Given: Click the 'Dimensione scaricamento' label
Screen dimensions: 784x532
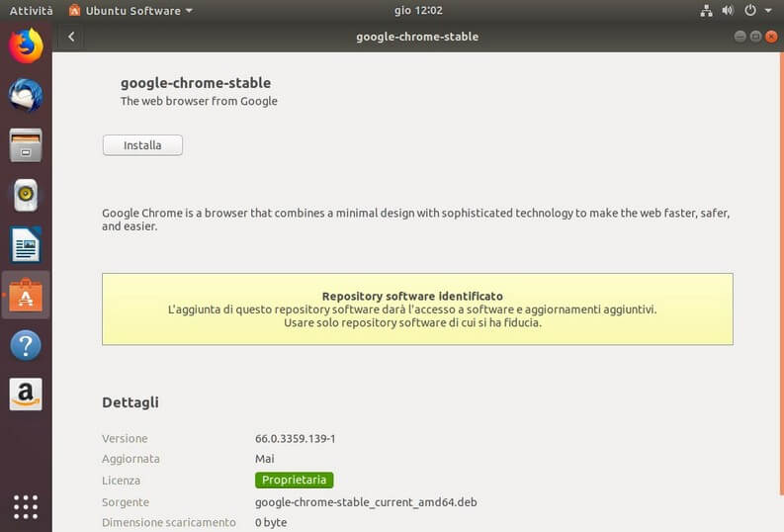Looking at the screenshot, I should [169, 522].
